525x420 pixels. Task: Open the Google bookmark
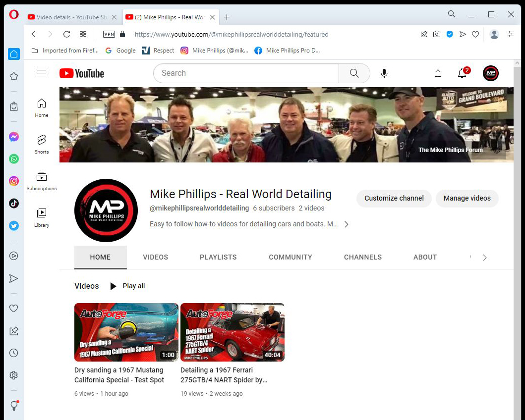tap(120, 51)
